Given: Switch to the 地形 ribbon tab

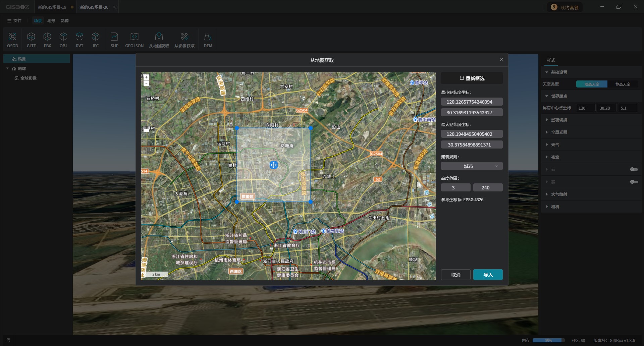Looking at the screenshot, I should click(x=51, y=21).
